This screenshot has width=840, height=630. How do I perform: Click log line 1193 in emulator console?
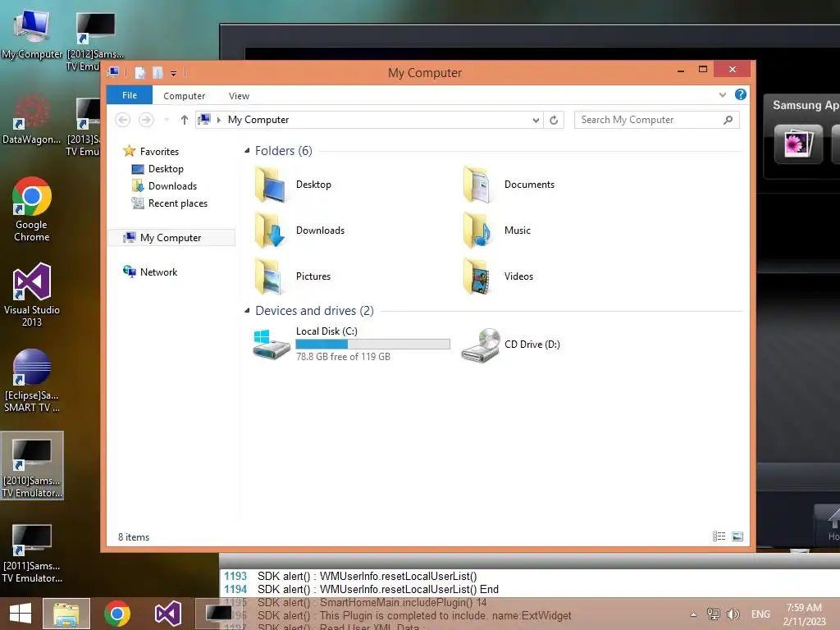coord(351,577)
